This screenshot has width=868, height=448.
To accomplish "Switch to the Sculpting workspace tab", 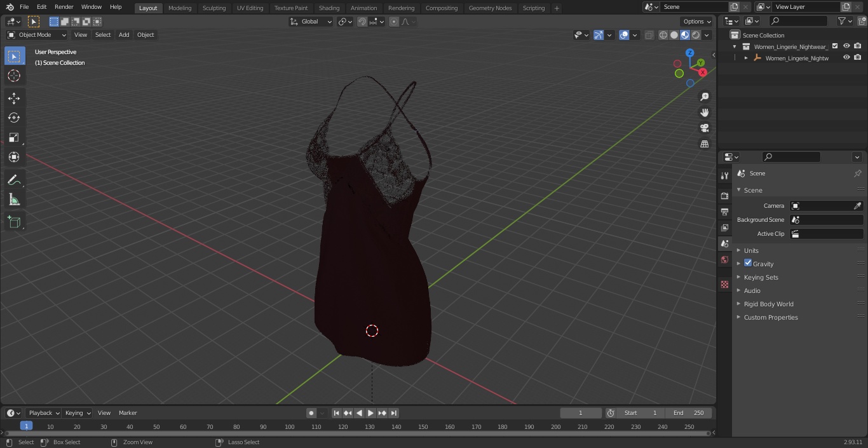I will tap(214, 8).
